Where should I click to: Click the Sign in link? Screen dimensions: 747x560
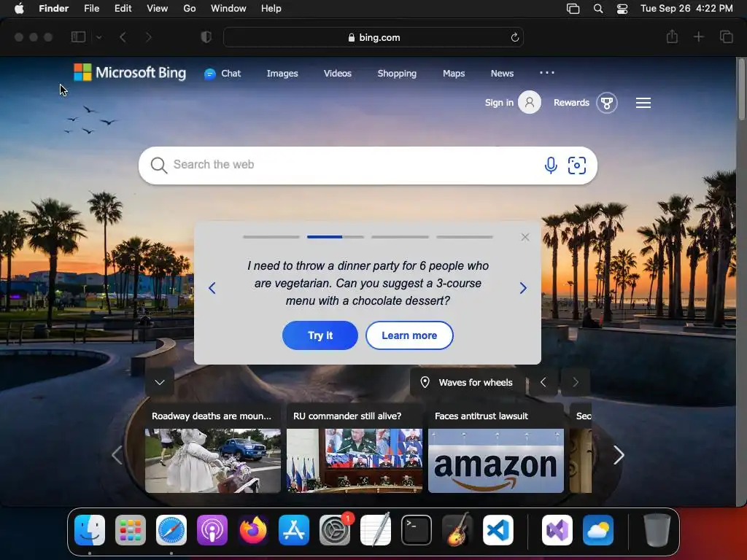(x=499, y=102)
